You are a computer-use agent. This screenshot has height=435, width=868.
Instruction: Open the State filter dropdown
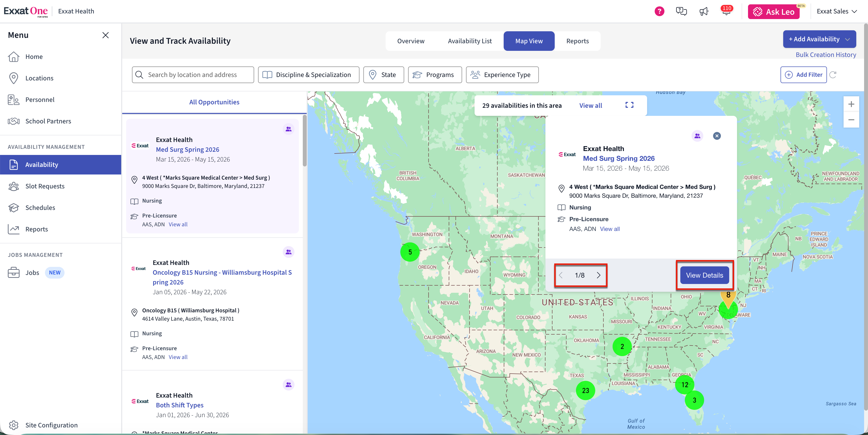(x=383, y=75)
